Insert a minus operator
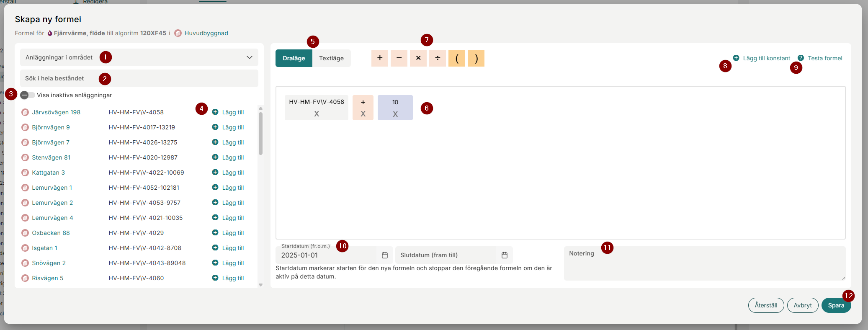This screenshot has width=868, height=330. point(399,58)
